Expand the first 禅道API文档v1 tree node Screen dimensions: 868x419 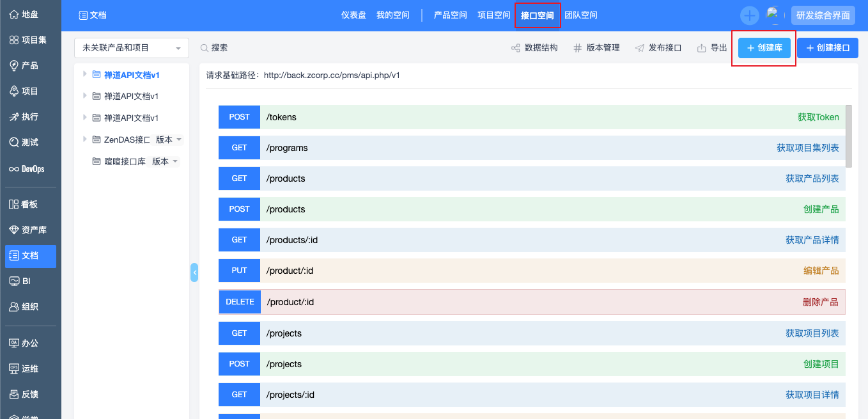click(x=84, y=74)
